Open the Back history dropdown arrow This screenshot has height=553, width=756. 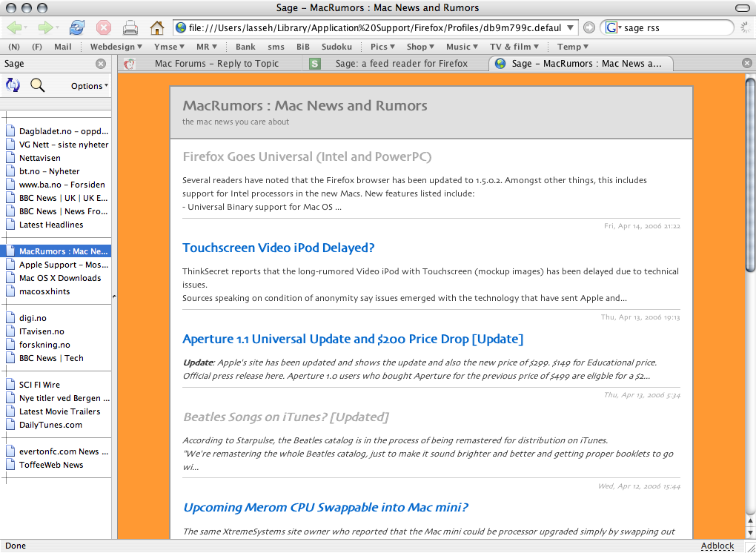pos(25,28)
